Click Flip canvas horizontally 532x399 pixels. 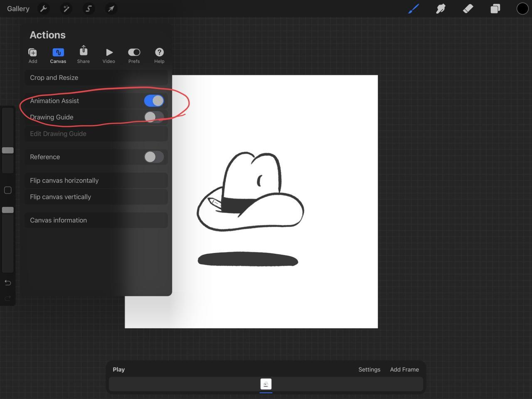64,180
